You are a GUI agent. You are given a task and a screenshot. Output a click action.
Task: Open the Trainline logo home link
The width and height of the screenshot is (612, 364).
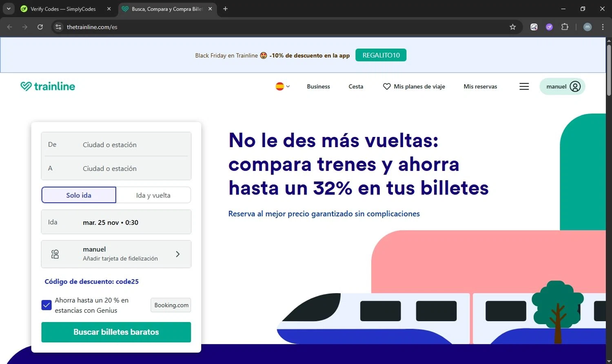point(48,86)
